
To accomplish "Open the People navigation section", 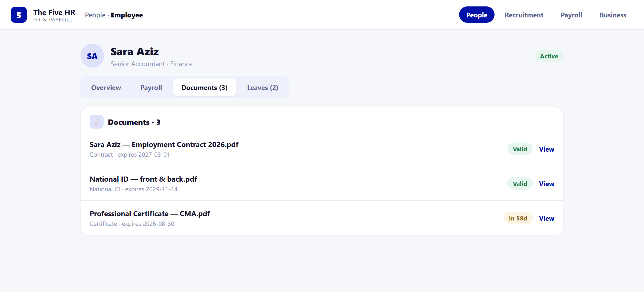I will click(477, 15).
